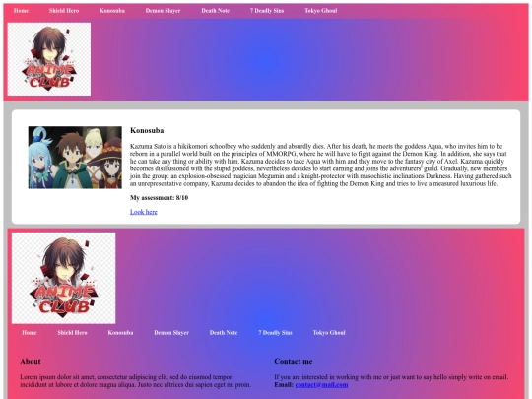Click the 'About' footer heading

click(x=31, y=361)
